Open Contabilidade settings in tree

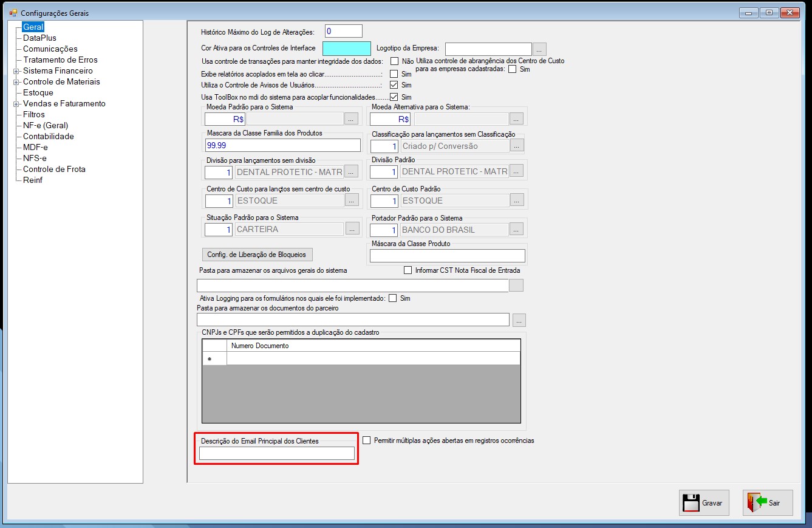[49, 136]
